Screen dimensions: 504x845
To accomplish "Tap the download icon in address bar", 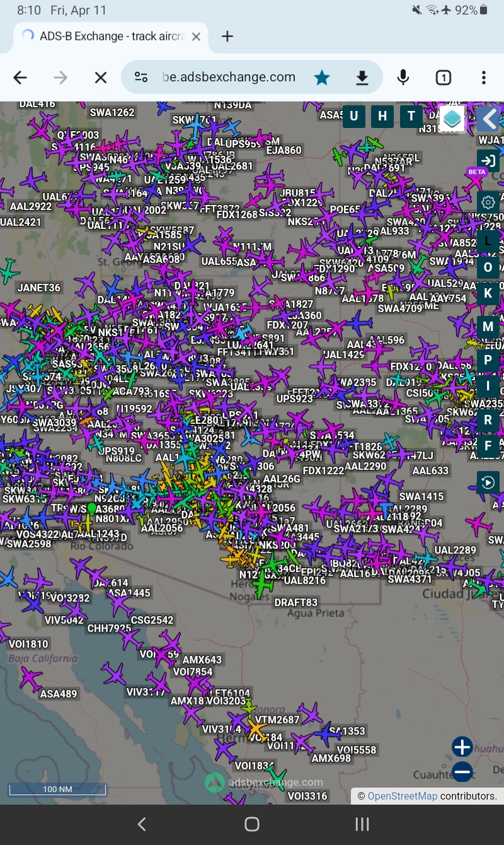I will pyautogui.click(x=362, y=78).
